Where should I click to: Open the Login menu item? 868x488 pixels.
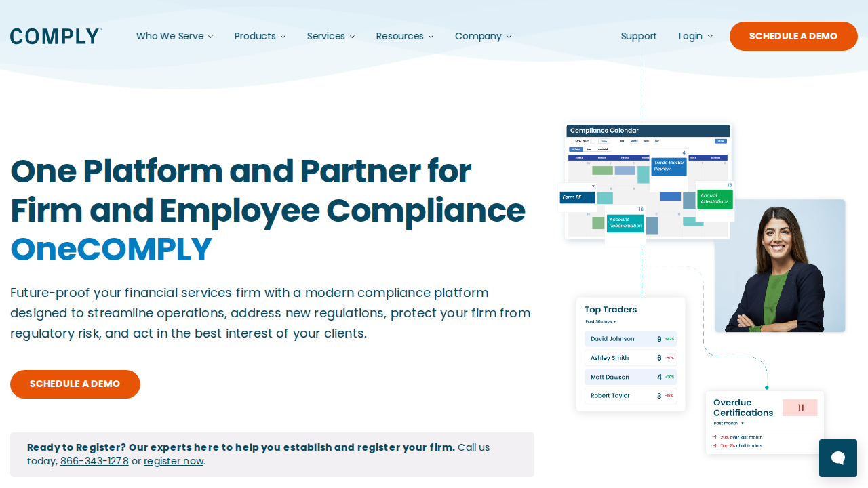coord(690,36)
